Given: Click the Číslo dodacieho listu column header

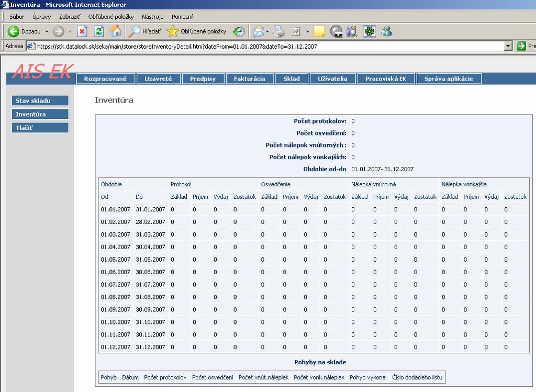Looking at the screenshot, I should pyautogui.click(x=417, y=377).
